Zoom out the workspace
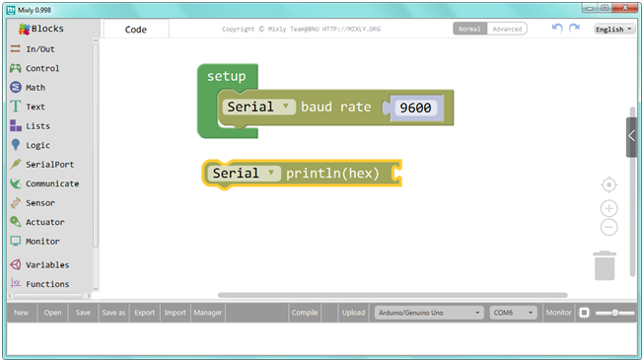 tap(608, 227)
